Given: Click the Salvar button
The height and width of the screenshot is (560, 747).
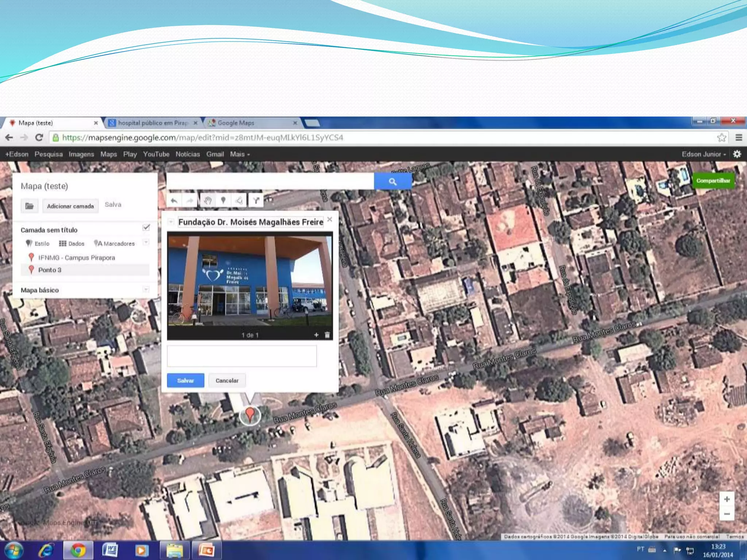Looking at the screenshot, I should (185, 381).
